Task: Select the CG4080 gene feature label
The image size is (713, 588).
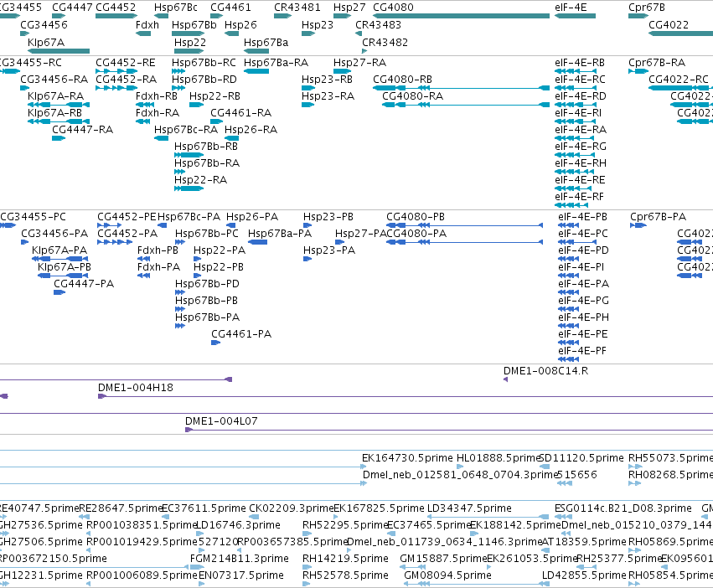Action: tap(393, 8)
